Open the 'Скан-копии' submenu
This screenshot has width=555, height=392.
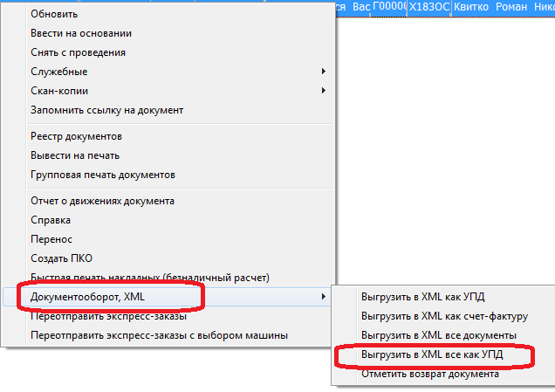(59, 91)
